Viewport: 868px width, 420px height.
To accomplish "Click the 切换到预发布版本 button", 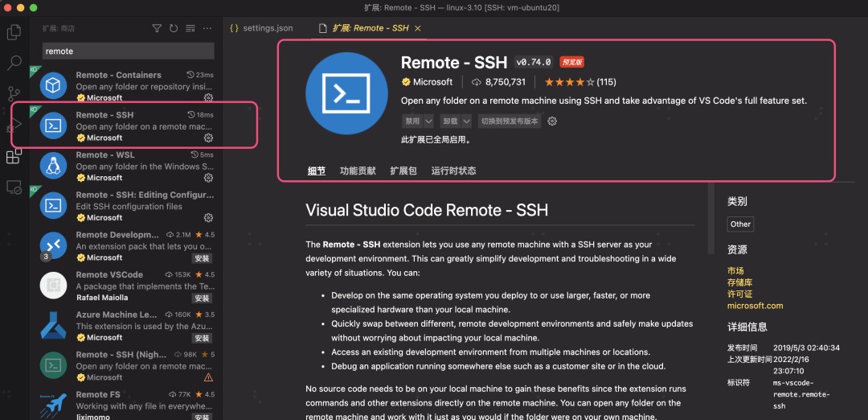I will [510, 121].
